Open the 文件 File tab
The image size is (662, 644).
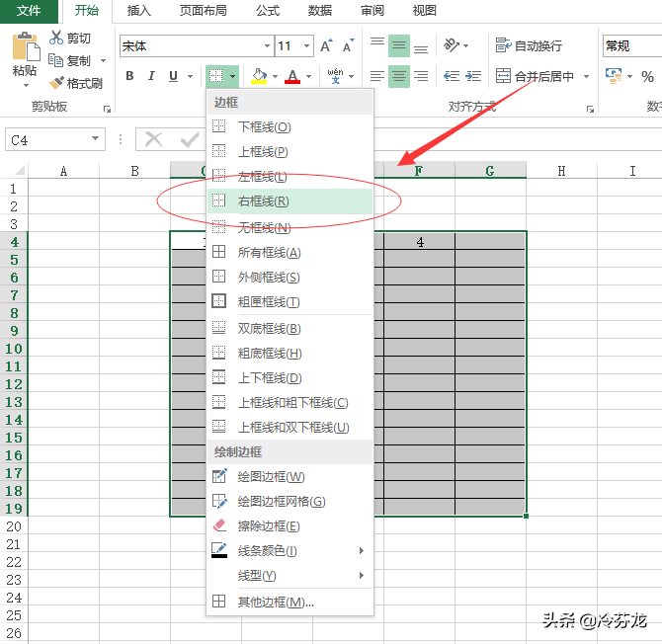29,11
